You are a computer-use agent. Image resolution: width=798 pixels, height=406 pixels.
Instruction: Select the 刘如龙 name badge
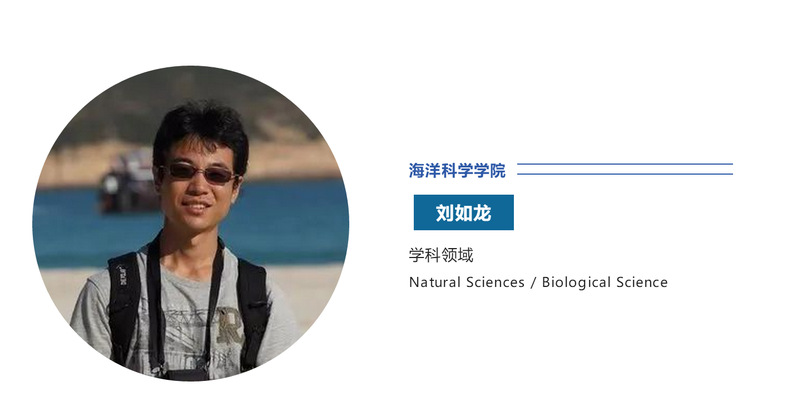coord(463,212)
